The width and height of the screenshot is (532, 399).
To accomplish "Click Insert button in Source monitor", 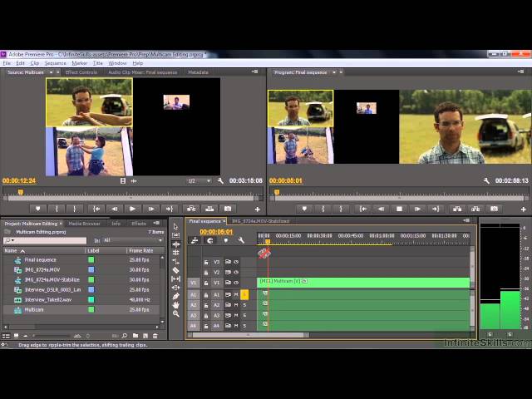I will [191, 209].
